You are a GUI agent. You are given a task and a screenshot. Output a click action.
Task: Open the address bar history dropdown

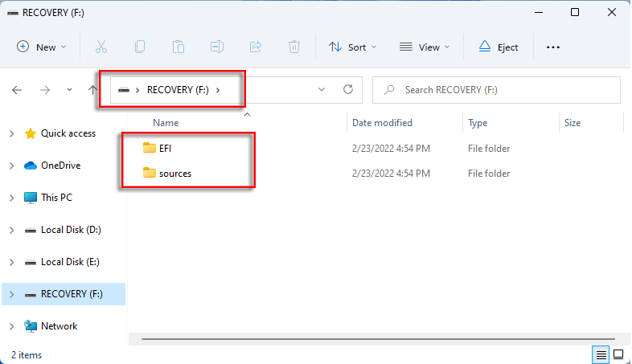(322, 90)
